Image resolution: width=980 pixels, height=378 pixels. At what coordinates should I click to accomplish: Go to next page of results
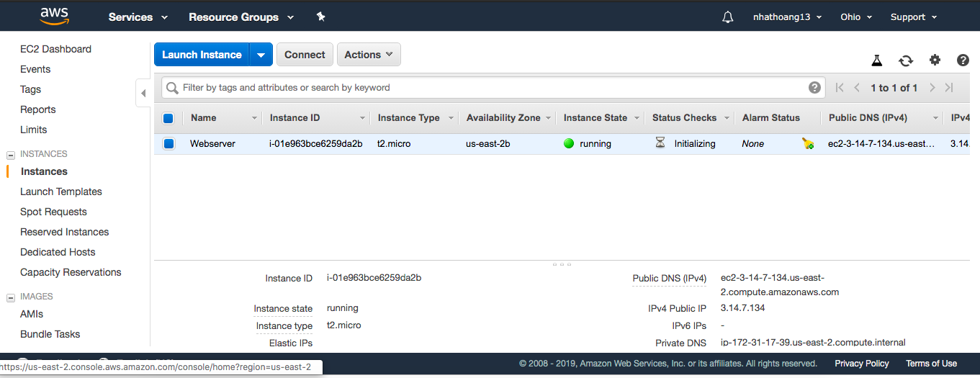point(932,88)
